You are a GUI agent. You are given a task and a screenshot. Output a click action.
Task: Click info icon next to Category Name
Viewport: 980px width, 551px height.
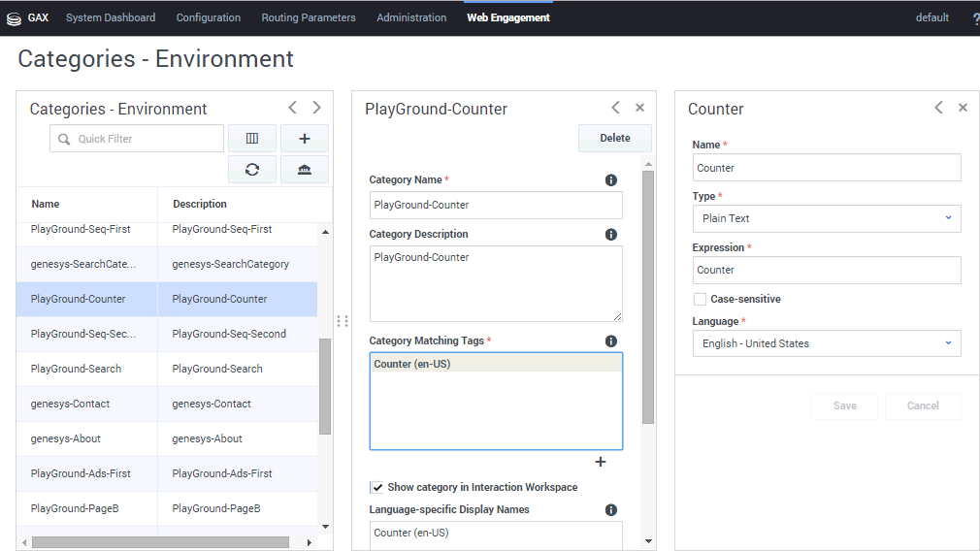611,180
